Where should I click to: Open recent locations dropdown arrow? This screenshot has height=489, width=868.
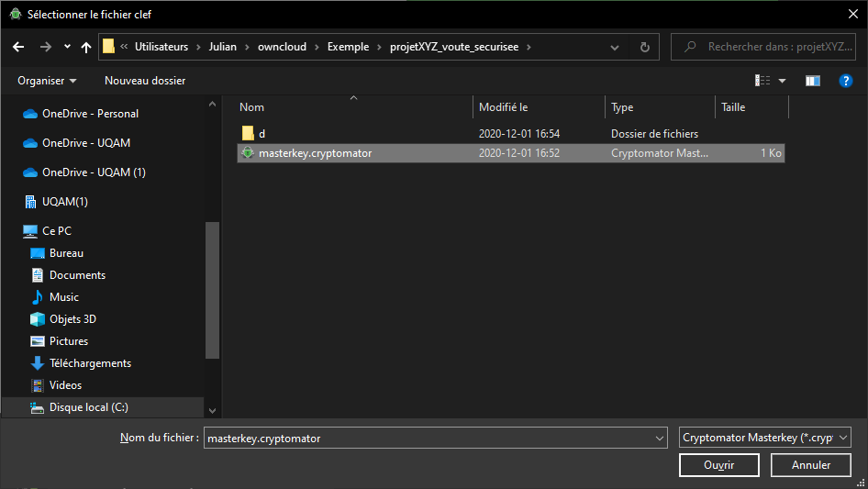tap(67, 47)
